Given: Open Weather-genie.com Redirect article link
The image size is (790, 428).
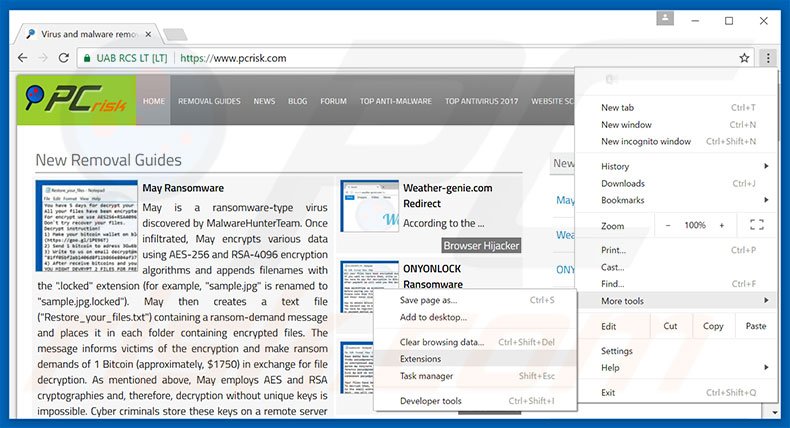Looking at the screenshot, I should point(447,196).
